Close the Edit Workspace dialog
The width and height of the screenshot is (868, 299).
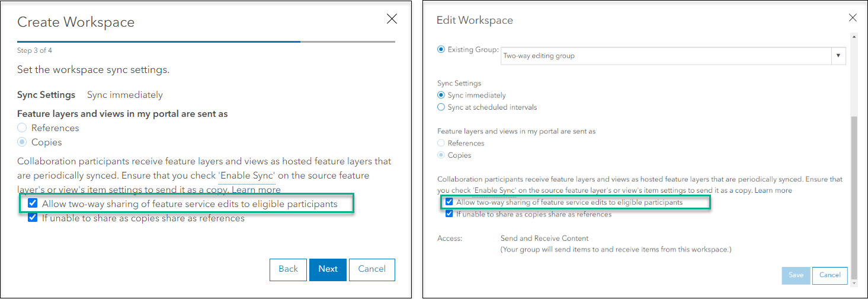853,18
